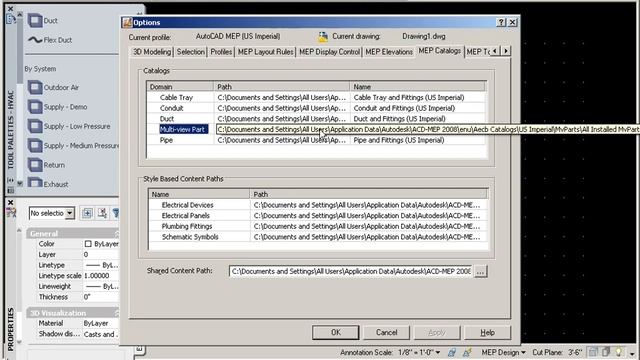Select the Exhaust duct tool

tap(48, 184)
